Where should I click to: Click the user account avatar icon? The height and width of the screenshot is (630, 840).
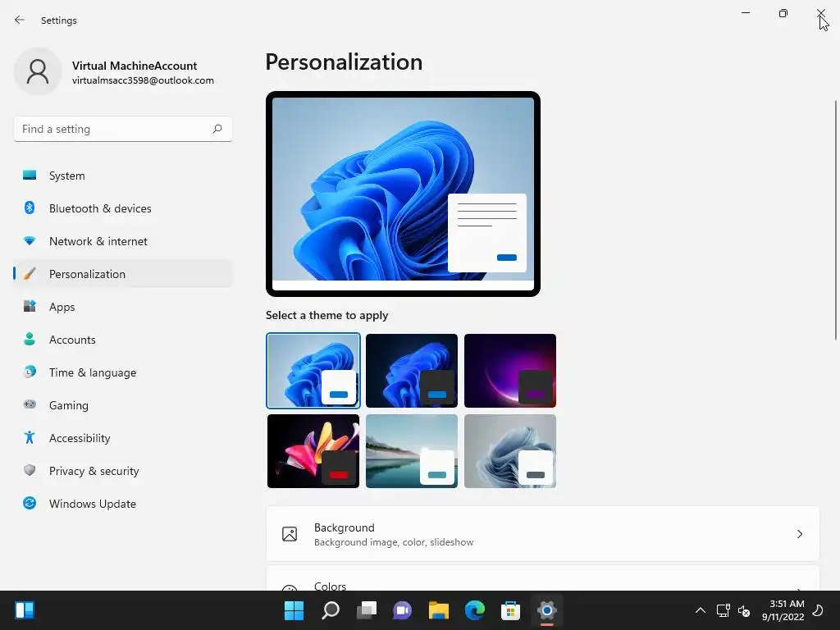[x=38, y=72]
